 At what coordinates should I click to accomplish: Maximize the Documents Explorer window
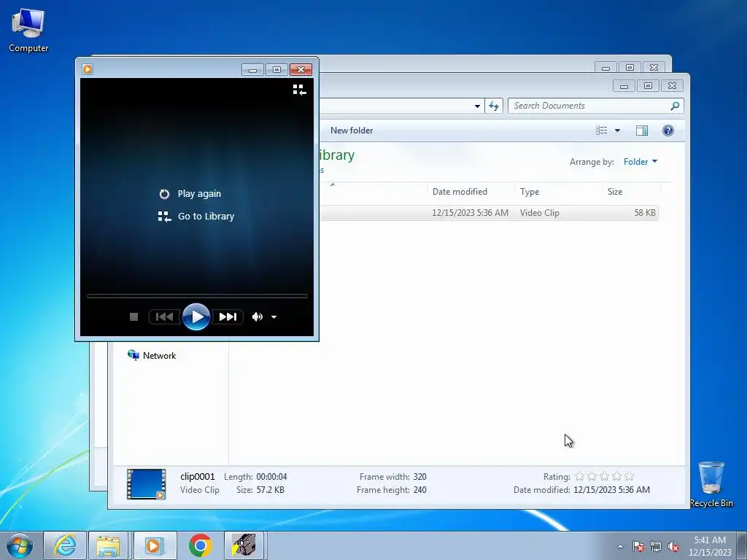648,86
